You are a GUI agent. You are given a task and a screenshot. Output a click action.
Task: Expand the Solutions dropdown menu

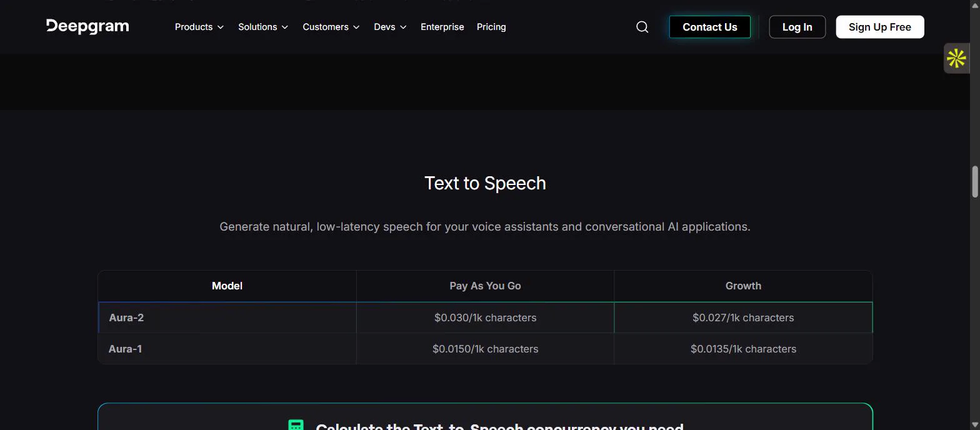(263, 27)
